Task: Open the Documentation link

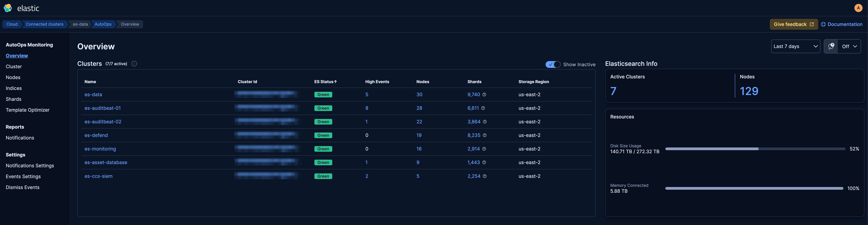Action: click(841, 24)
